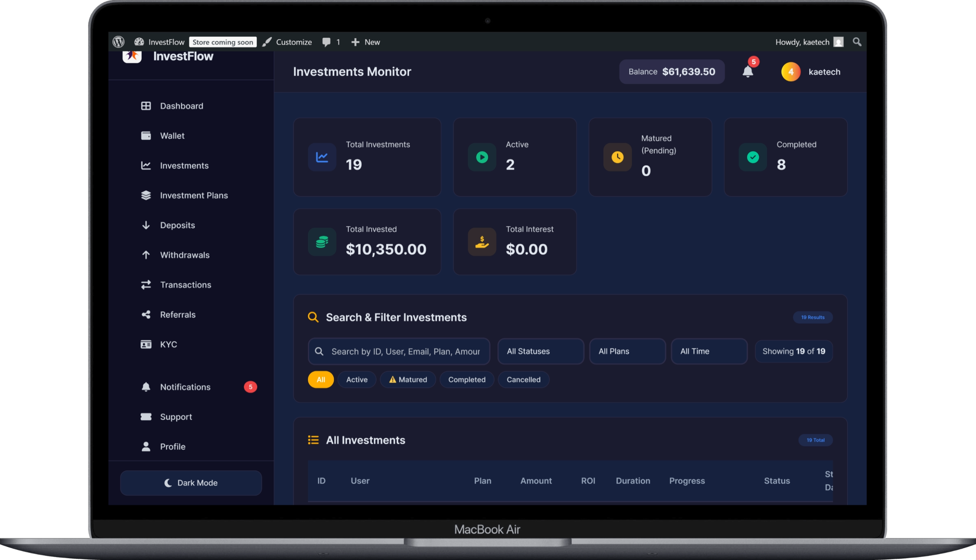Click the Investment Plans layers icon
This screenshot has width=976, height=560.
146,195
